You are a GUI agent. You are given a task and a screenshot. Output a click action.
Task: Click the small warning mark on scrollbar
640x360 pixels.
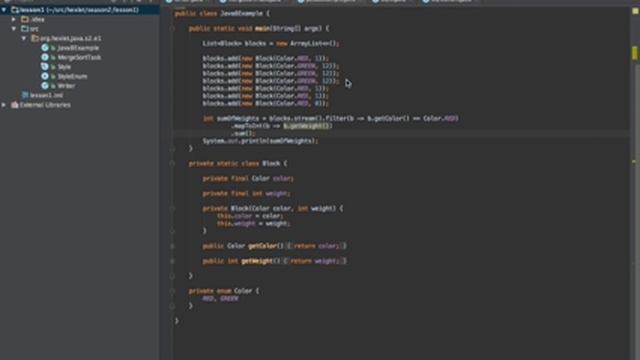pos(634,162)
